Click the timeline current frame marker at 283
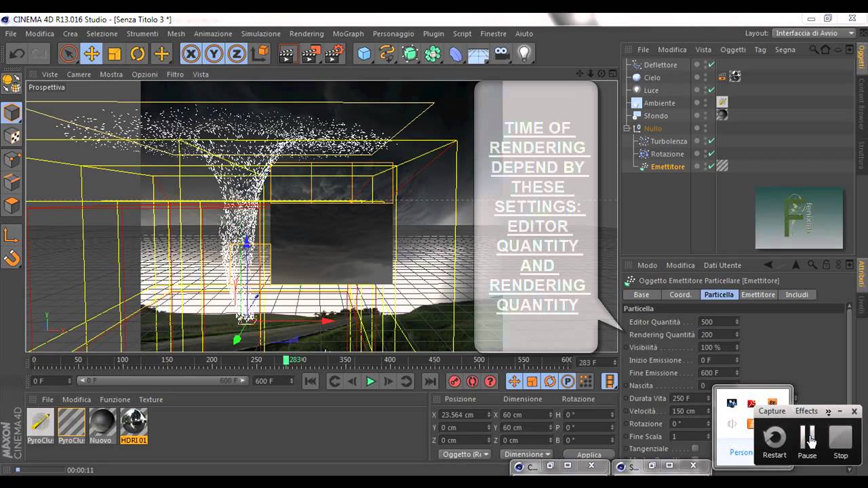 click(x=286, y=360)
